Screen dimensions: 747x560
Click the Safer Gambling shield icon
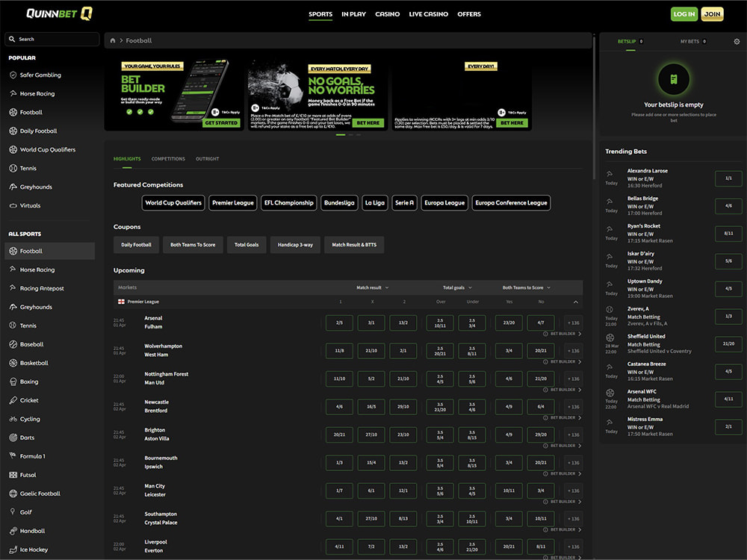pyautogui.click(x=13, y=75)
